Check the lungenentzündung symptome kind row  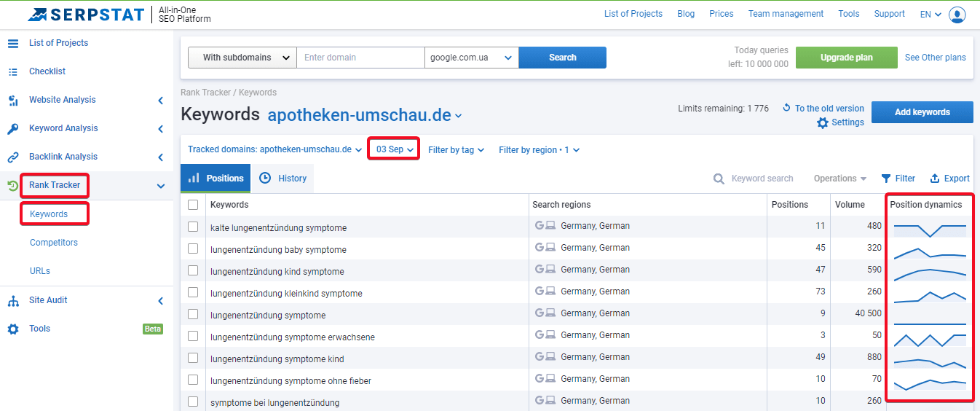click(193, 358)
